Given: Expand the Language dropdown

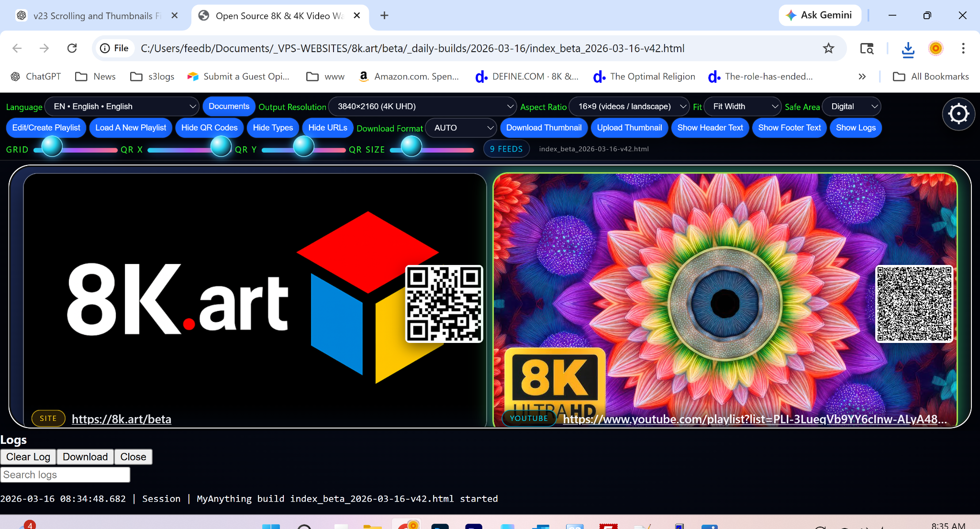Looking at the screenshot, I should pyautogui.click(x=122, y=106).
